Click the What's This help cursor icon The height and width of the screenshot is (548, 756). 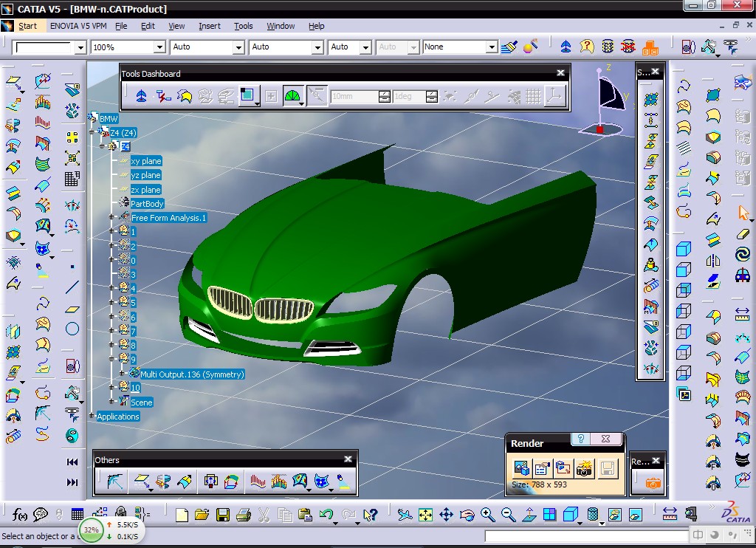click(x=370, y=516)
